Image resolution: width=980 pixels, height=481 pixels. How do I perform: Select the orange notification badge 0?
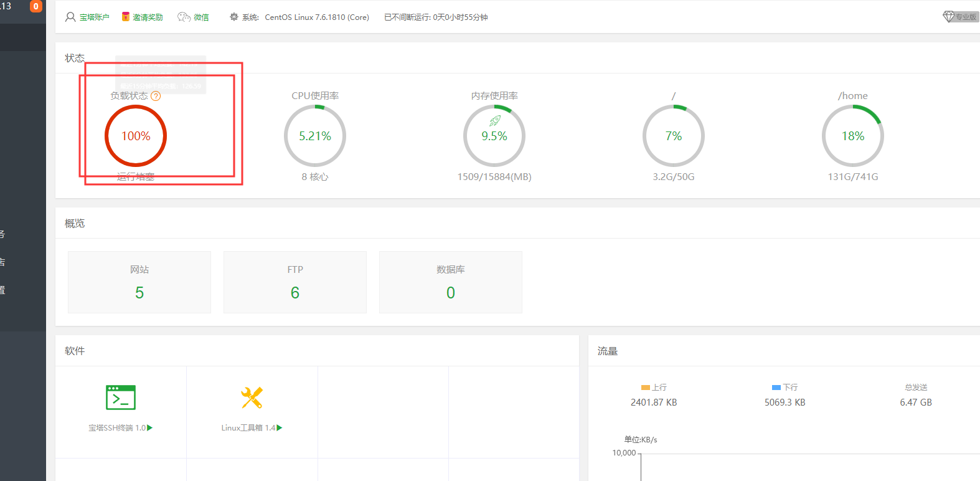(36, 6)
